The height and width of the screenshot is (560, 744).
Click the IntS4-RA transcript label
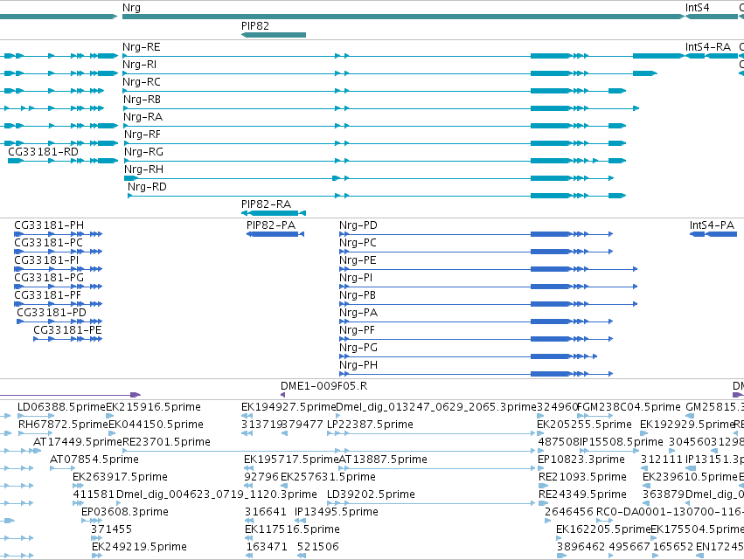[708, 47]
